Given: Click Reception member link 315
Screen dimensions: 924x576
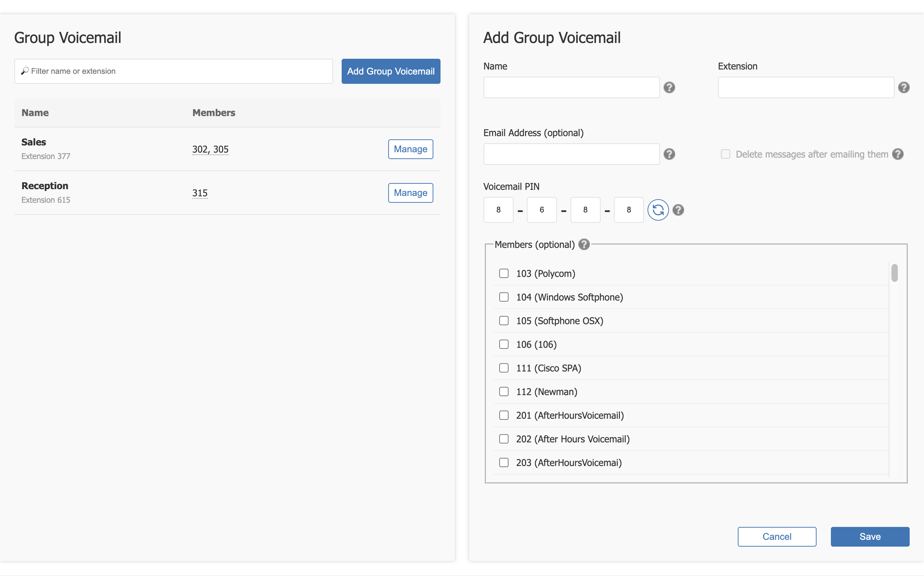Looking at the screenshot, I should coord(200,193).
